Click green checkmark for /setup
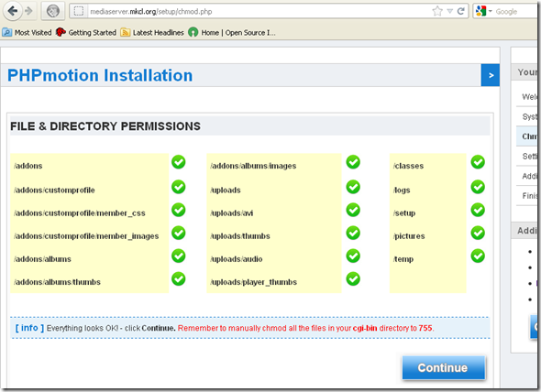 tap(478, 210)
